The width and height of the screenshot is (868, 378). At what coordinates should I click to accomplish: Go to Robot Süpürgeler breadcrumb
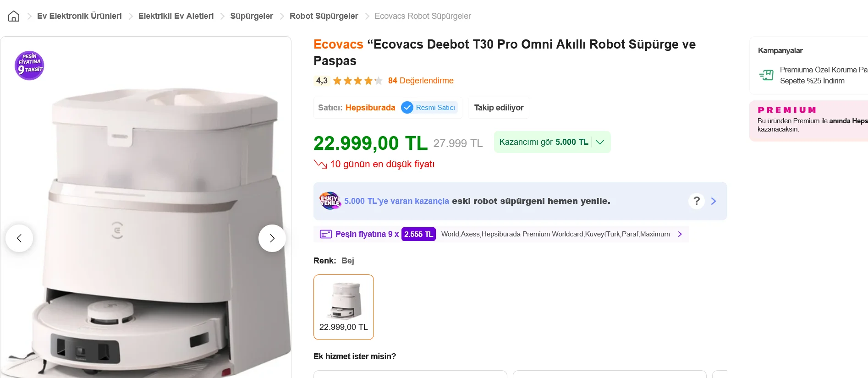pos(324,16)
